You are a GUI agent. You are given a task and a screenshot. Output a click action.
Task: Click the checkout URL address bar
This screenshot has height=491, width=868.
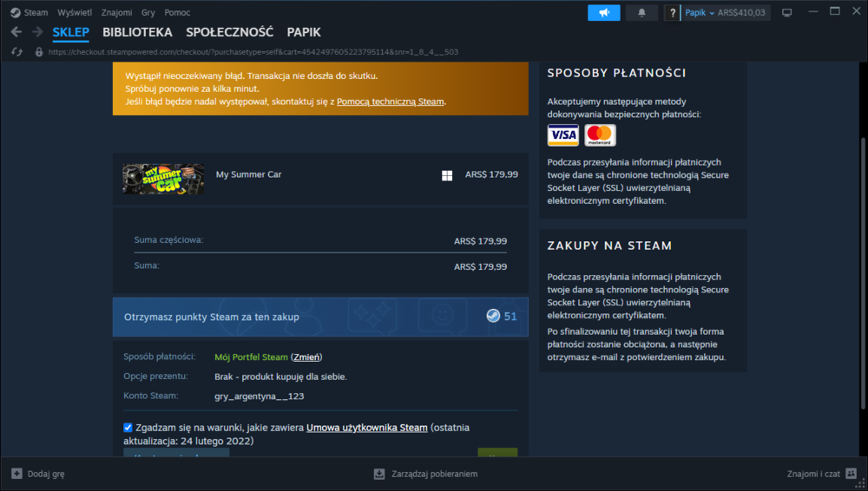pyautogui.click(x=253, y=52)
